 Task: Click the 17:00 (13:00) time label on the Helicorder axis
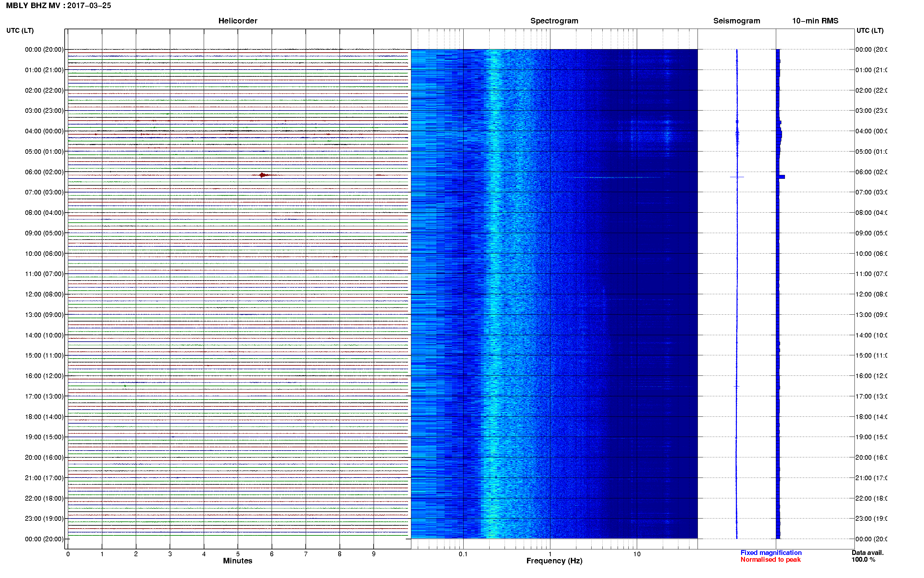pos(44,396)
